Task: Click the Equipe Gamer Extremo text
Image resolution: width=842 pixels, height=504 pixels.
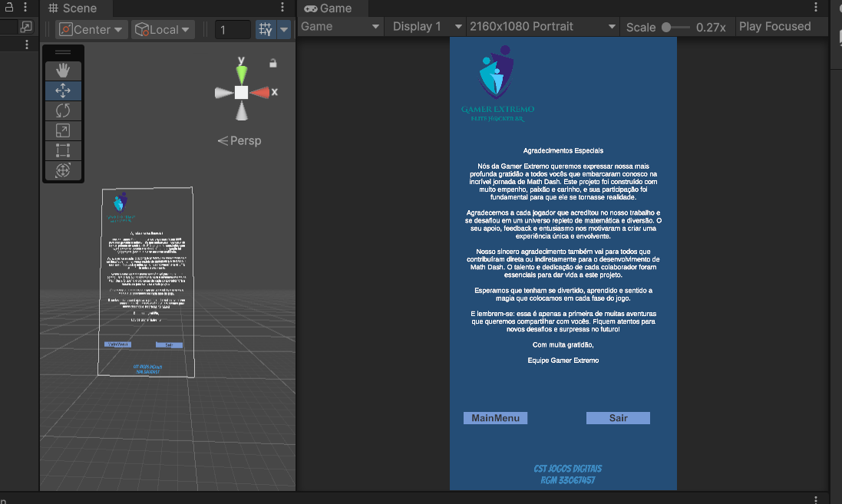Action: [563, 361]
